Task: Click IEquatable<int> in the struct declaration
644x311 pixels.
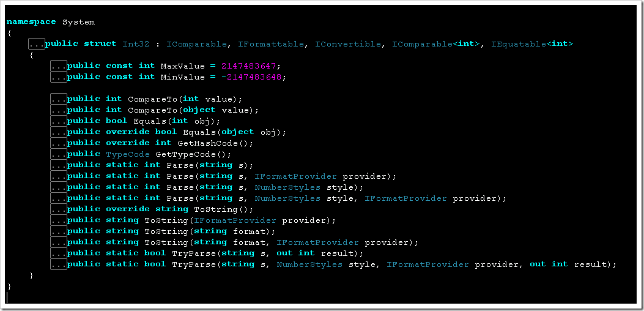Action: point(532,44)
